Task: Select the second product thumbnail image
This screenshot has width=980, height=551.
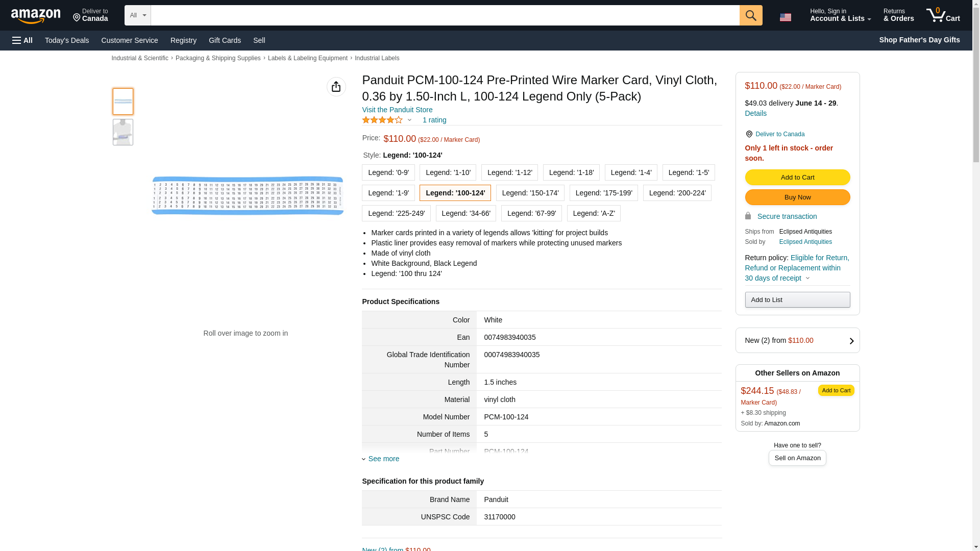Action: tap(122, 132)
